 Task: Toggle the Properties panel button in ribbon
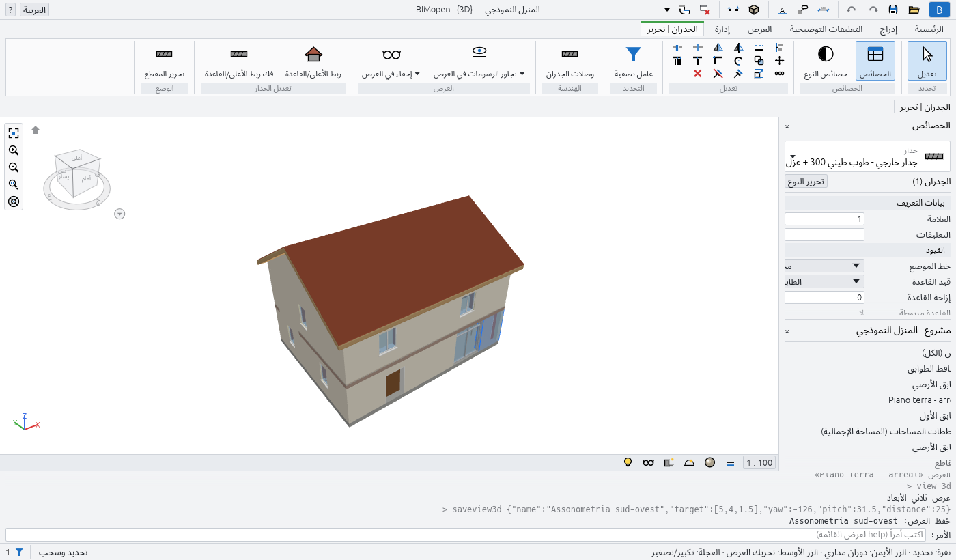[875, 61]
